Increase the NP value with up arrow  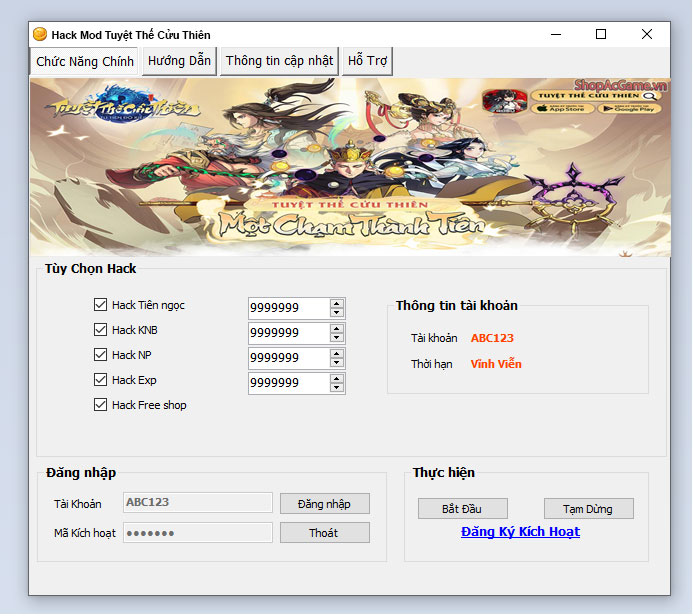pos(337,354)
